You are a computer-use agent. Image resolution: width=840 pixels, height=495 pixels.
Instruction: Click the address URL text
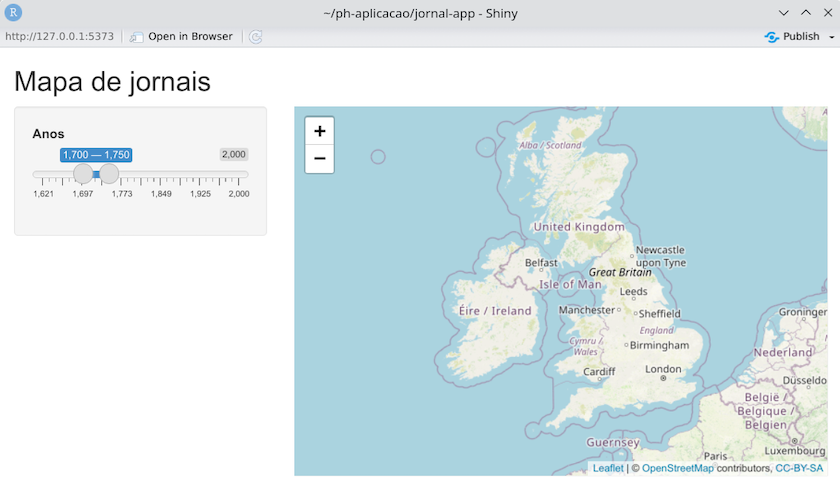tap(60, 37)
